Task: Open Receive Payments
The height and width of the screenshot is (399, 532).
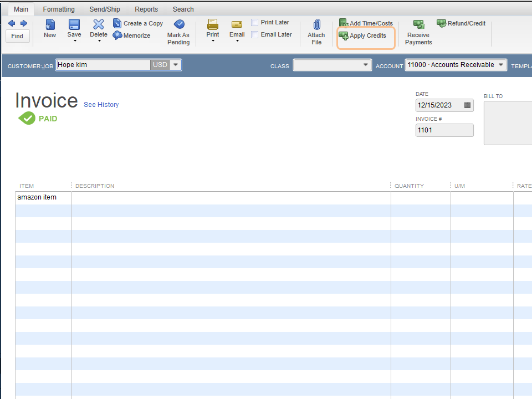Action: [x=418, y=32]
